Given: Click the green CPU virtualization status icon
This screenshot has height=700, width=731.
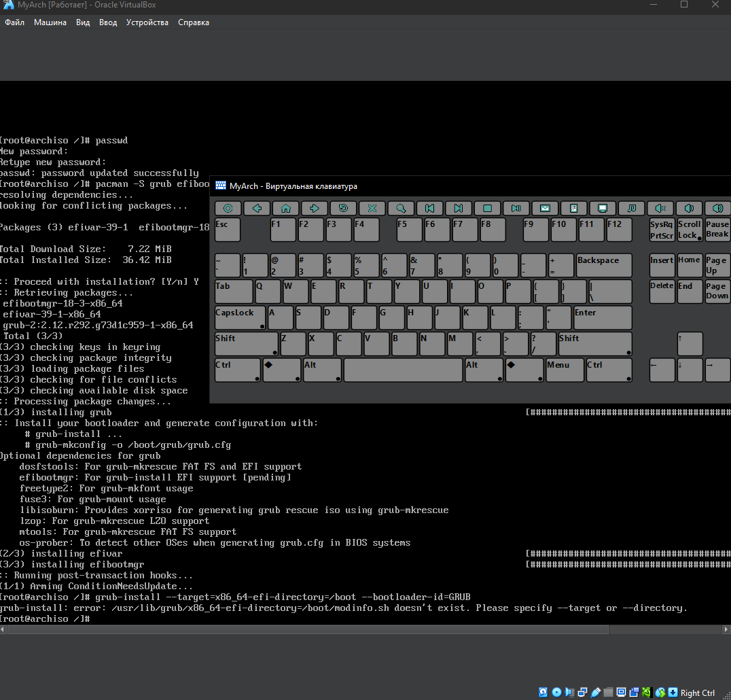Looking at the screenshot, I should pyautogui.click(x=647, y=693).
